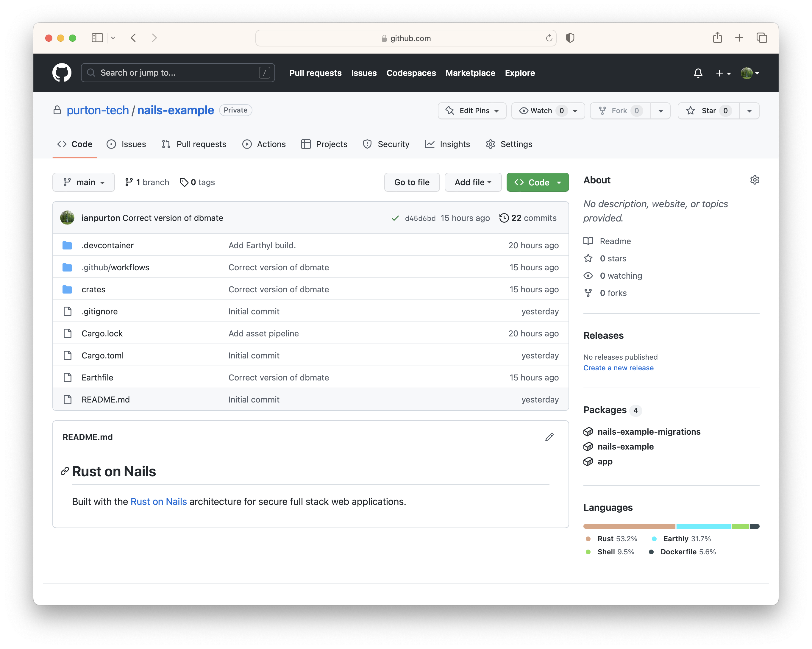The height and width of the screenshot is (649, 812).
Task: Open the d45d6bd commit hash
Action: click(420, 219)
